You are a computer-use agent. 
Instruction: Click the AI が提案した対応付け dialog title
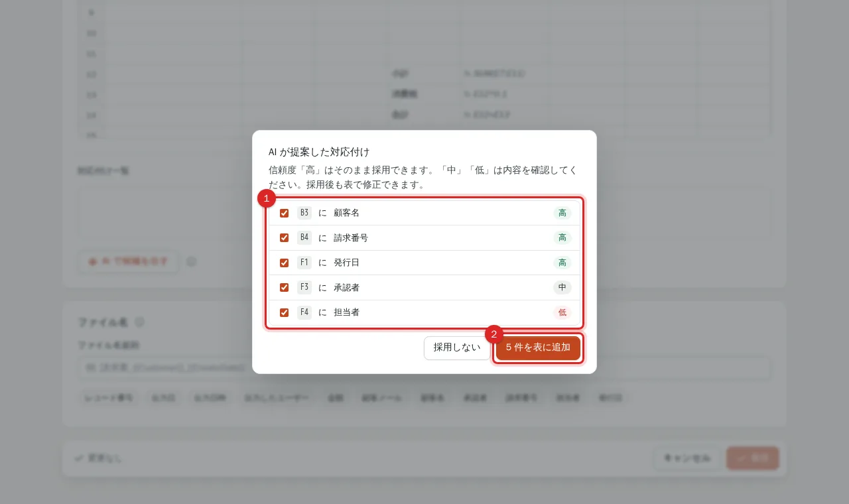(319, 152)
